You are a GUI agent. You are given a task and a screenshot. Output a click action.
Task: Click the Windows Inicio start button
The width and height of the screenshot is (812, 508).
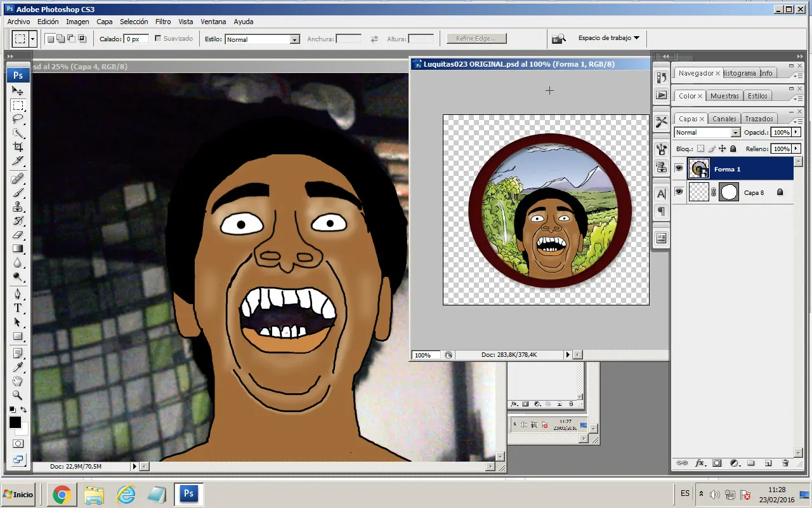click(19, 494)
